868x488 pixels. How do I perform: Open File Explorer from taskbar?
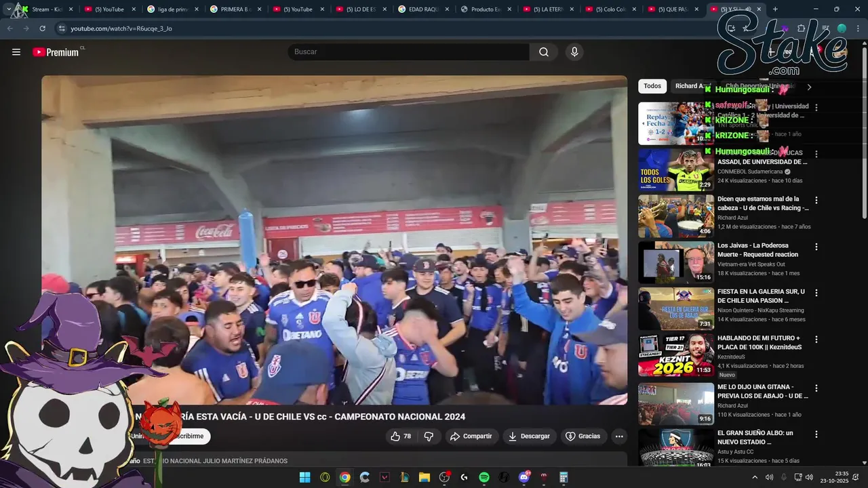pyautogui.click(x=425, y=477)
